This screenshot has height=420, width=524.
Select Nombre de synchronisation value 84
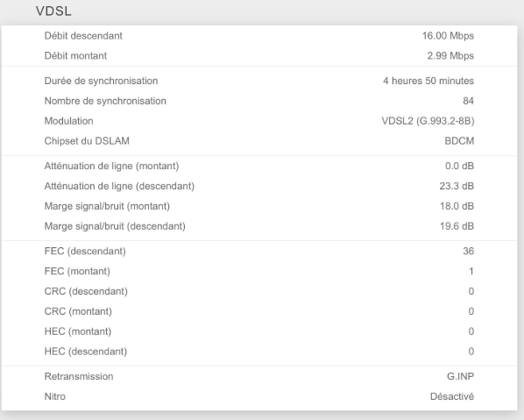click(468, 101)
